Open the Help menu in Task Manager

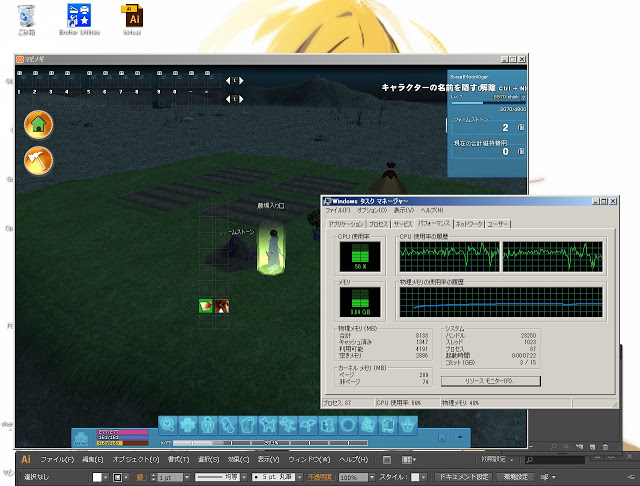coord(432,210)
